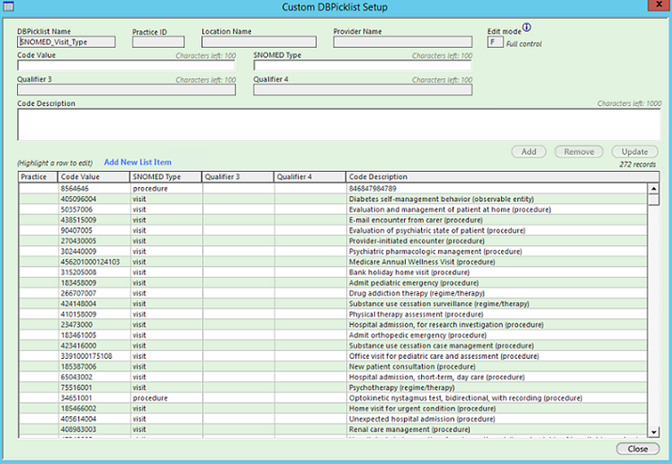Click into the SNOMED Type field
The image size is (672, 464).
pyautogui.click(x=363, y=66)
